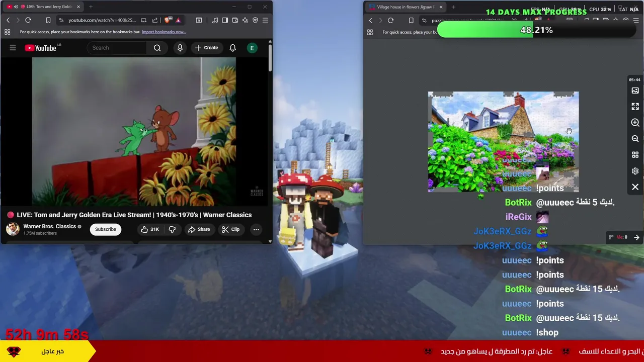
Task: Search with your voice microphone
Action: (x=180, y=48)
